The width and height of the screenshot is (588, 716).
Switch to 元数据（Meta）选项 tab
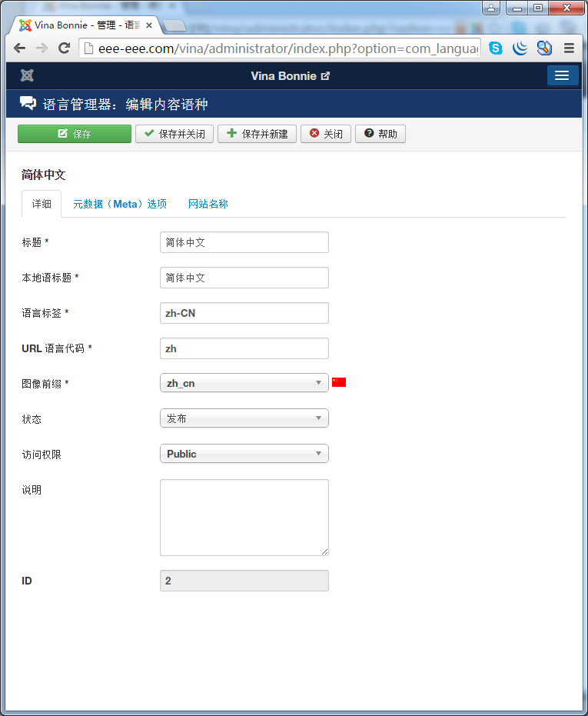tap(120, 204)
